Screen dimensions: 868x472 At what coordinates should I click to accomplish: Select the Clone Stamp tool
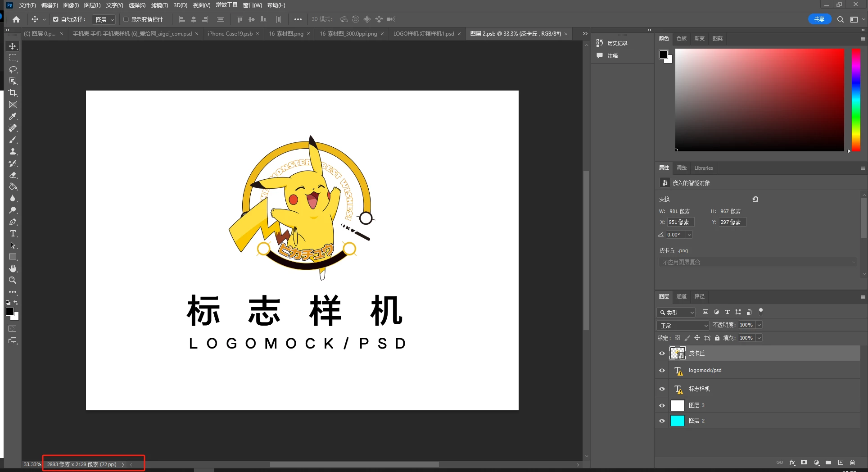[x=13, y=151]
